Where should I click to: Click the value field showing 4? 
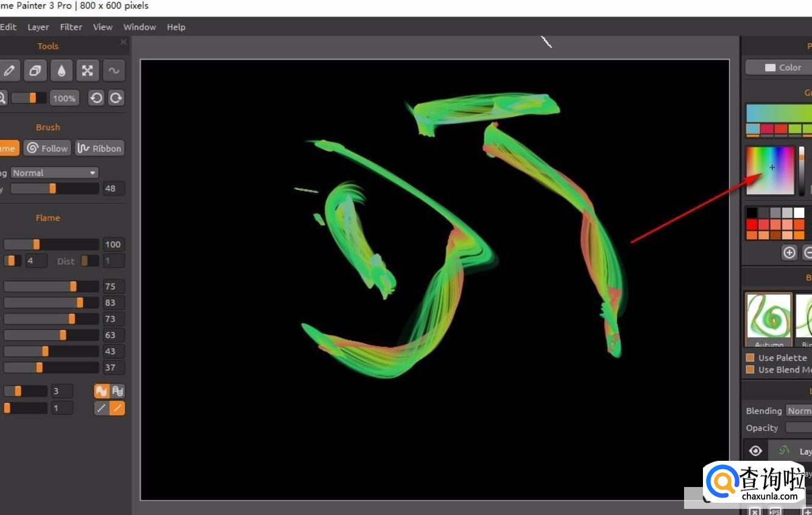click(37, 261)
